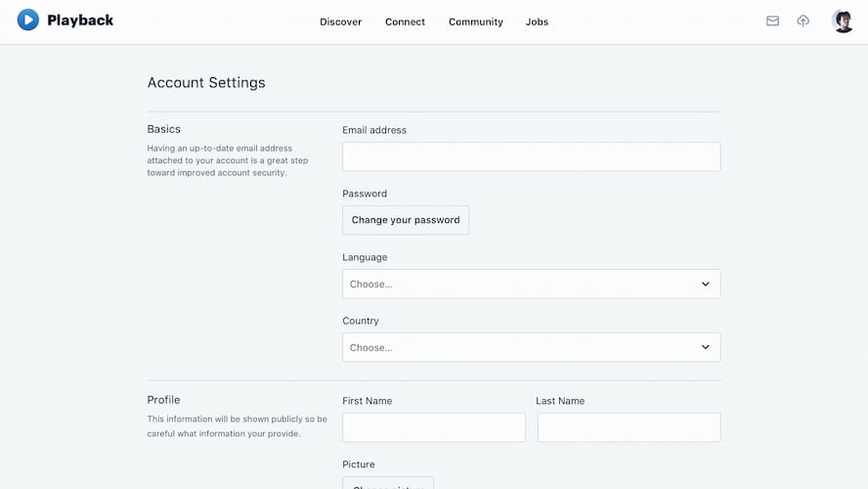This screenshot has width=868, height=489.
Task: Click the Playback wordmark text
Action: pyautogui.click(x=80, y=21)
